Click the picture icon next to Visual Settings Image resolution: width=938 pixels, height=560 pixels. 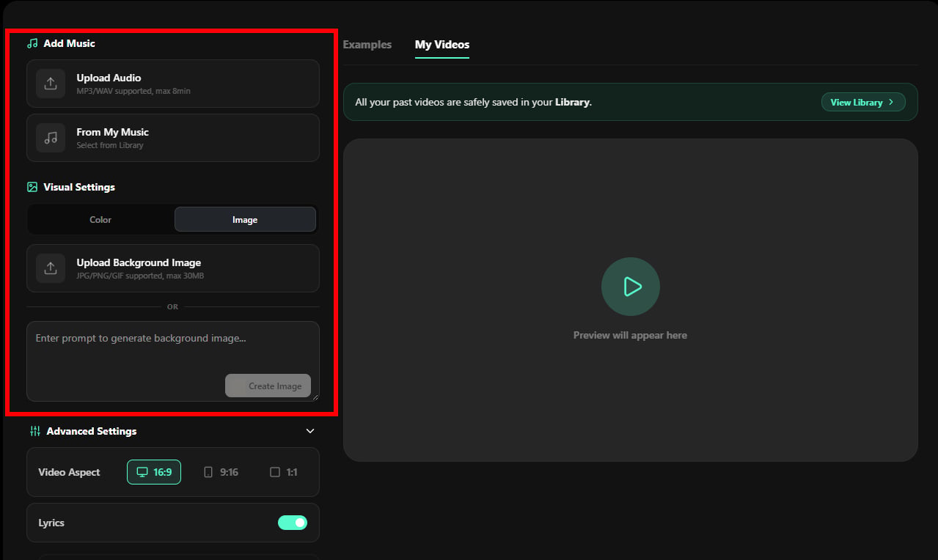pos(32,187)
